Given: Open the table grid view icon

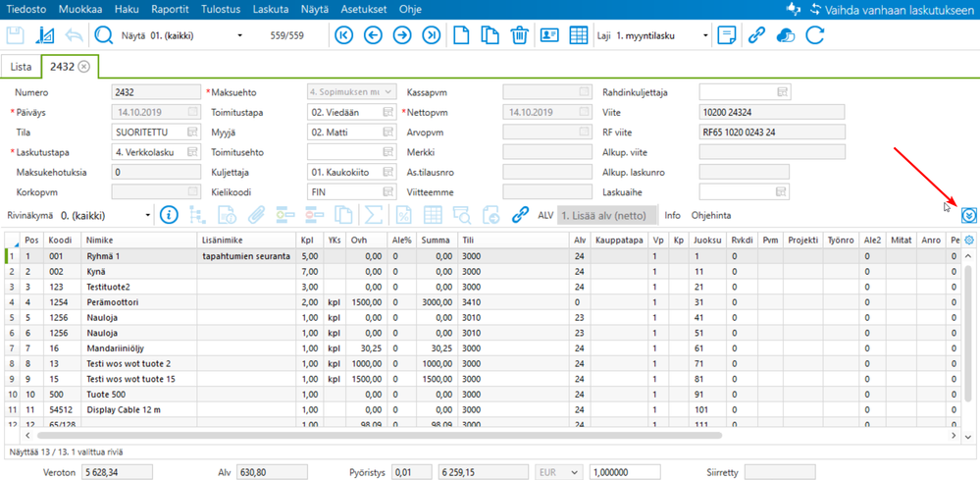Looking at the screenshot, I should 579,35.
